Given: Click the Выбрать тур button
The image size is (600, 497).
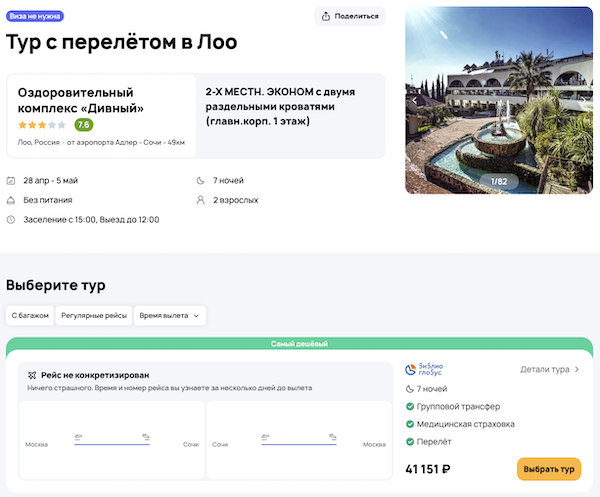Looking at the screenshot, I should pos(549,469).
